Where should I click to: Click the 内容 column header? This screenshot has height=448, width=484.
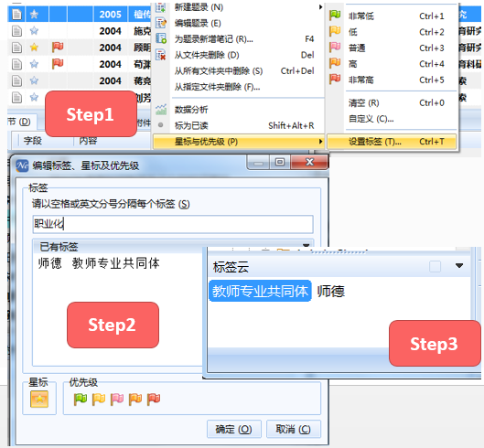[x=88, y=141]
